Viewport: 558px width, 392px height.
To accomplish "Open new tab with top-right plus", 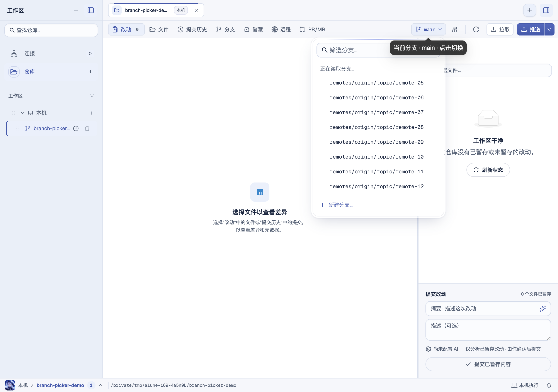I will pos(530,10).
